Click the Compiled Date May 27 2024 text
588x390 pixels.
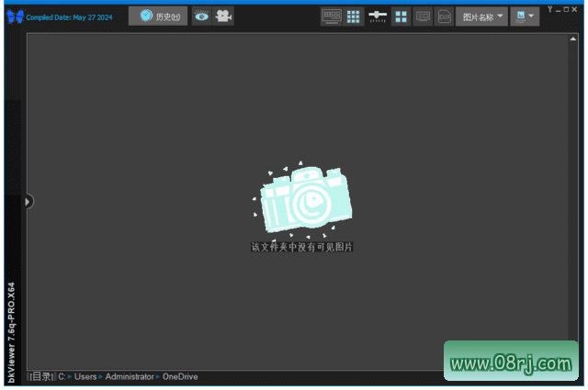pos(69,17)
